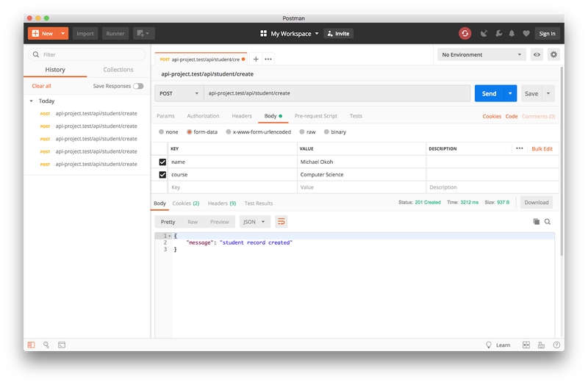Image resolution: width=588 pixels, height=385 pixels.
Task: Open the console icon in status bar
Action: pos(62,345)
